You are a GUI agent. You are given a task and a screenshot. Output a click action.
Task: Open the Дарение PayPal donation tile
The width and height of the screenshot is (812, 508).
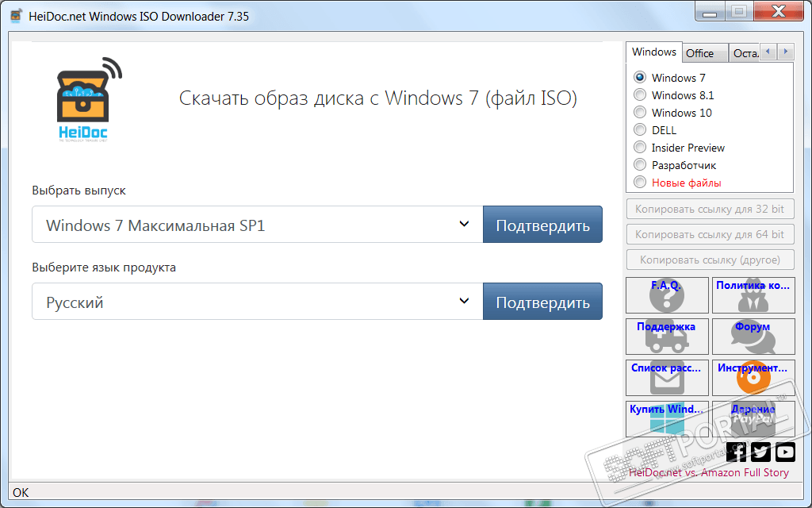coord(753,419)
